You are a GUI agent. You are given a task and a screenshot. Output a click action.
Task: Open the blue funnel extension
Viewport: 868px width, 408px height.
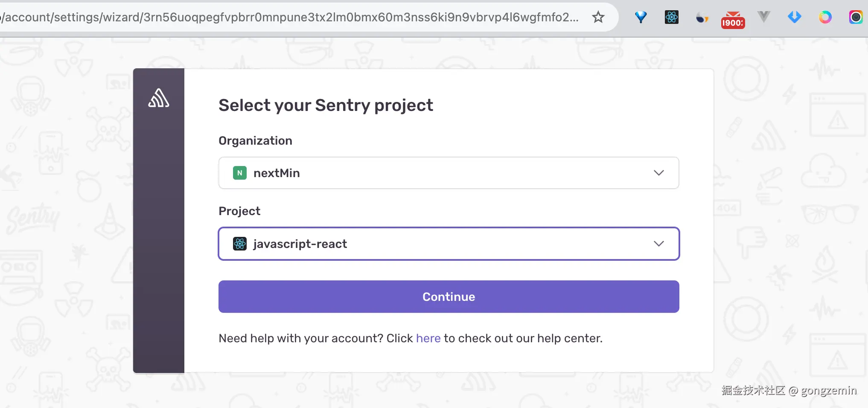[x=641, y=17]
